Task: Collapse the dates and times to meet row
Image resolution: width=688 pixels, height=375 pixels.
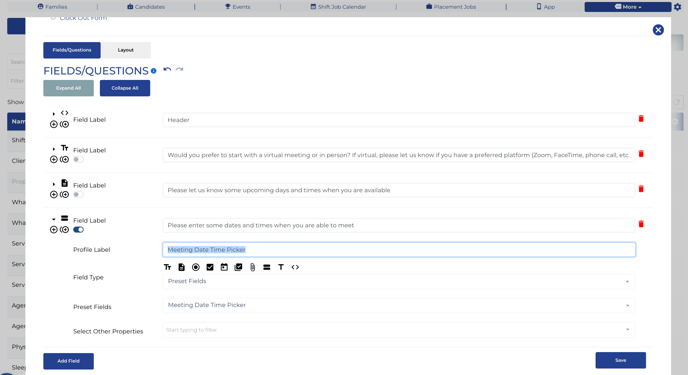Action: coord(54,219)
